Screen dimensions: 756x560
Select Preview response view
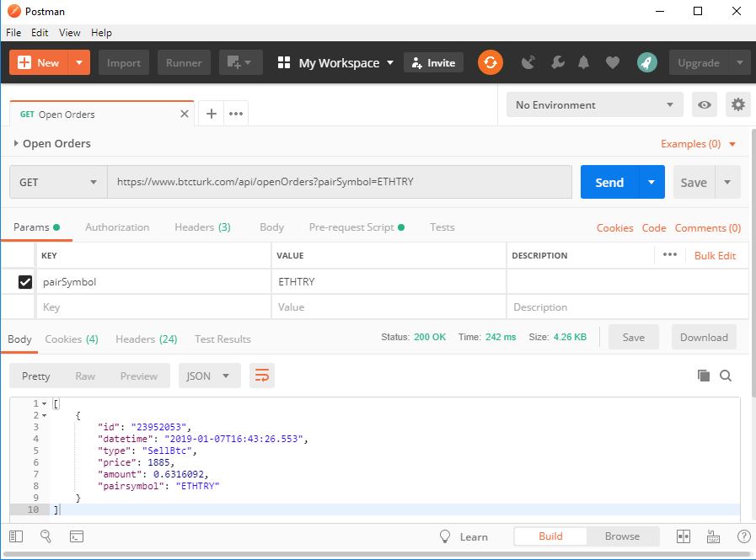pyautogui.click(x=139, y=376)
